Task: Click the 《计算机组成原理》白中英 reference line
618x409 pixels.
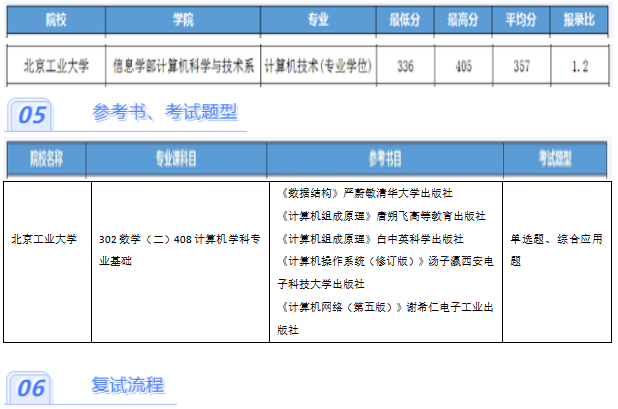Action: 372,239
